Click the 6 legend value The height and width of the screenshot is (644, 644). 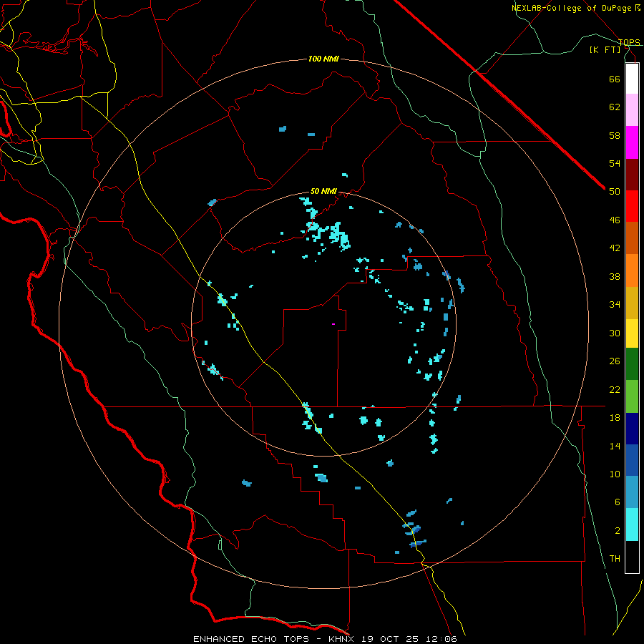618,502
